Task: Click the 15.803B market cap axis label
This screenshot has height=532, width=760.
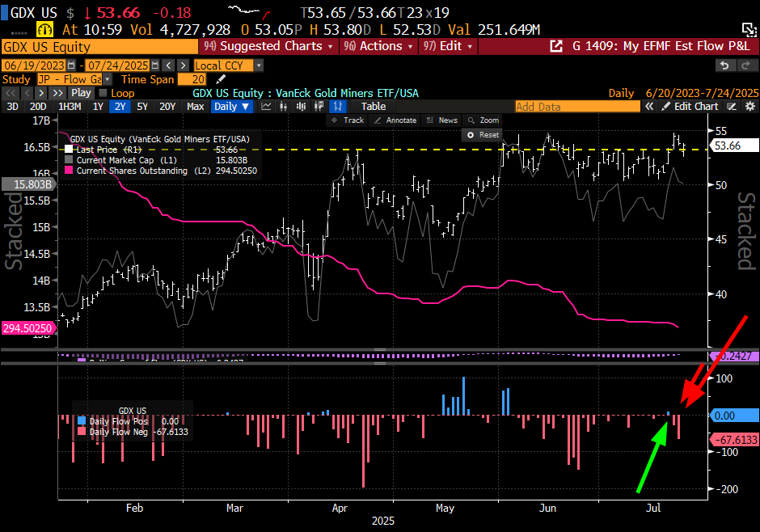Action: pos(28,184)
